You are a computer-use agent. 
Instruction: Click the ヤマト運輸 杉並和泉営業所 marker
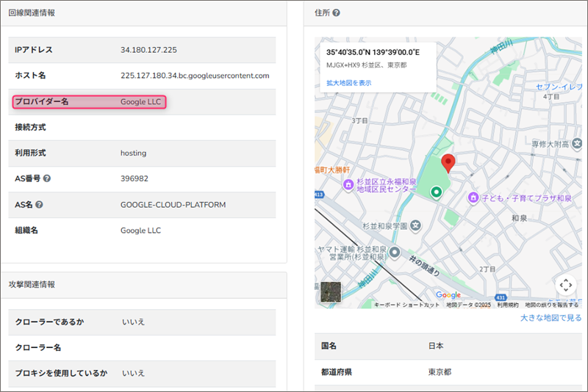pyautogui.click(x=394, y=253)
